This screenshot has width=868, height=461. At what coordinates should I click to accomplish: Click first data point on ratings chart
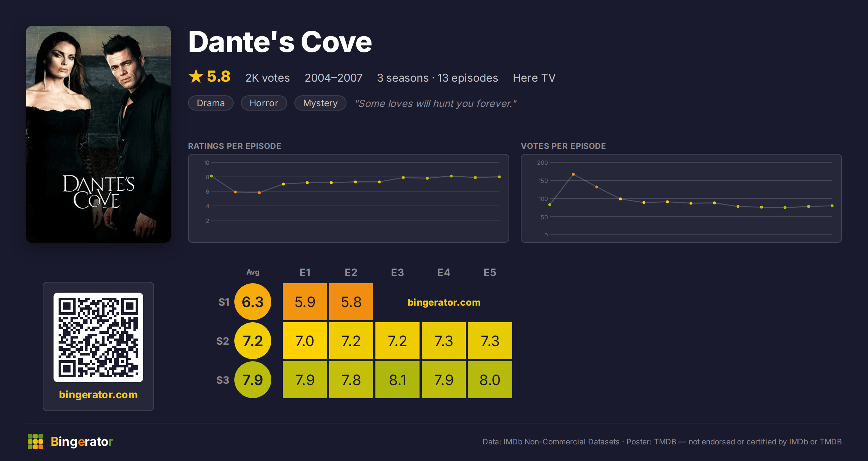coord(211,176)
